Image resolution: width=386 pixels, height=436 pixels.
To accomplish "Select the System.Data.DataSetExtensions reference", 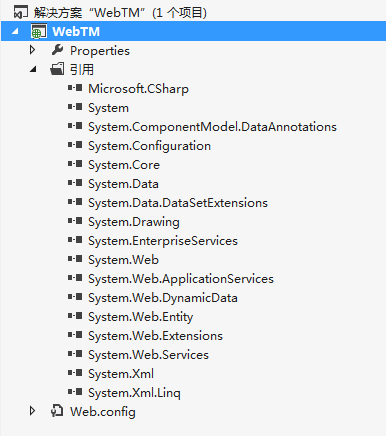I will 178,203.
